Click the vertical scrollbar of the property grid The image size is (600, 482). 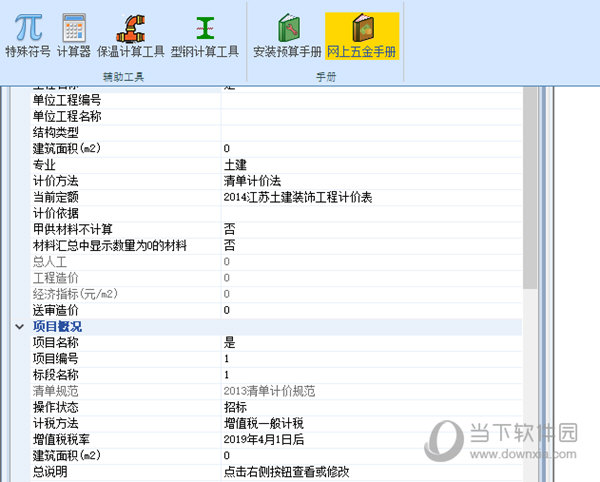tap(530, 187)
